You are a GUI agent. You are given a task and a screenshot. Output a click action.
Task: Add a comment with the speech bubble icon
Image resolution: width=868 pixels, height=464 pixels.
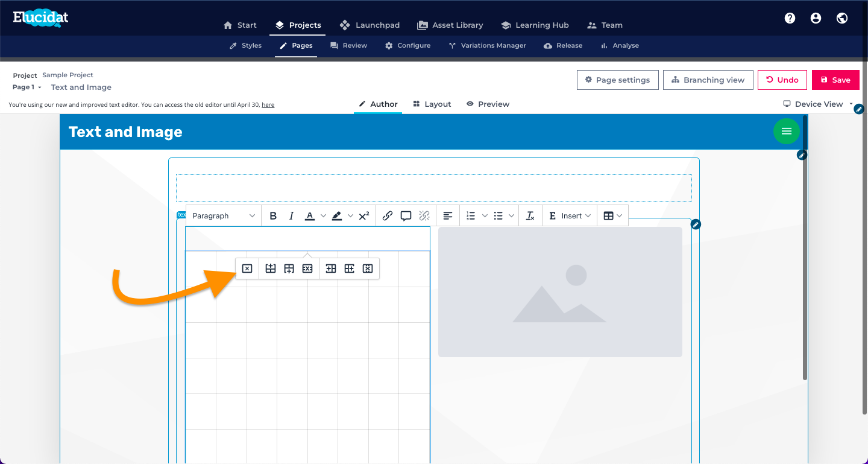[406, 216]
